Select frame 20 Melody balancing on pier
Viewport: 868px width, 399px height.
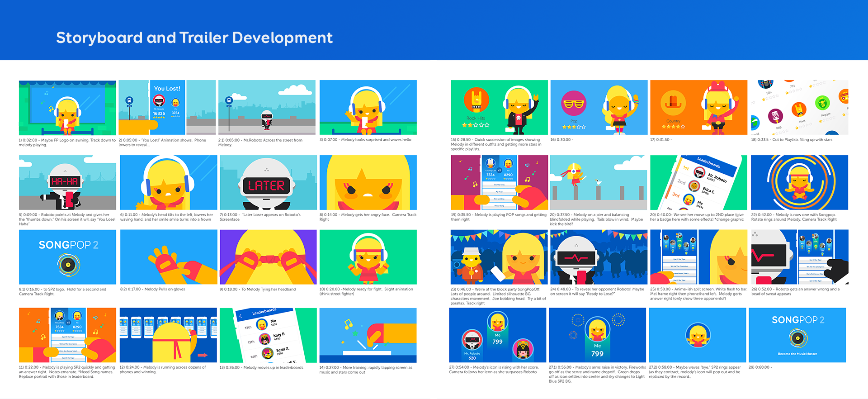pos(599,182)
